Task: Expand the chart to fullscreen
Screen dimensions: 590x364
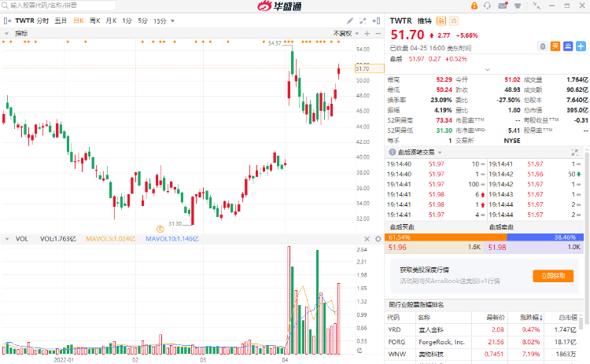Action: [x=363, y=20]
